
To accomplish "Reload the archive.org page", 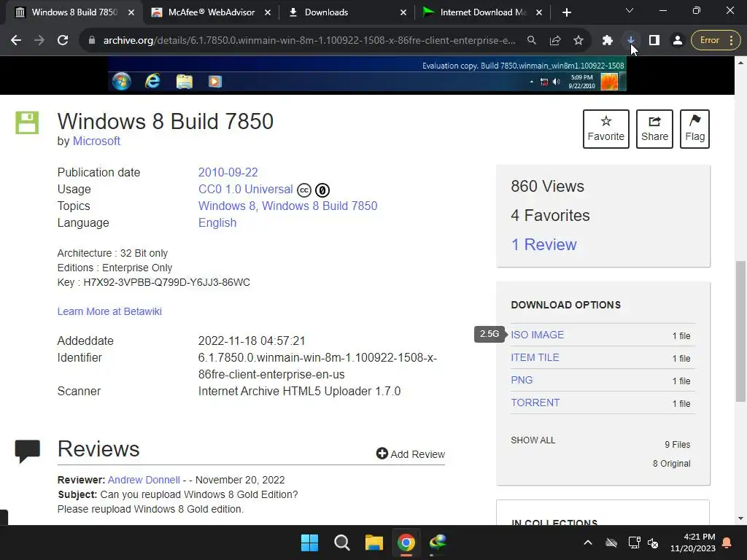I will [x=63, y=41].
